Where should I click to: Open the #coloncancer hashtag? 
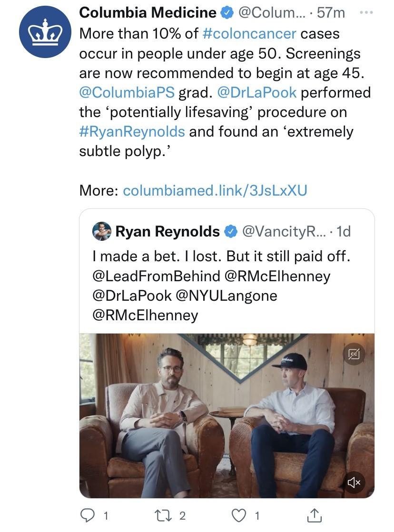[249, 34]
